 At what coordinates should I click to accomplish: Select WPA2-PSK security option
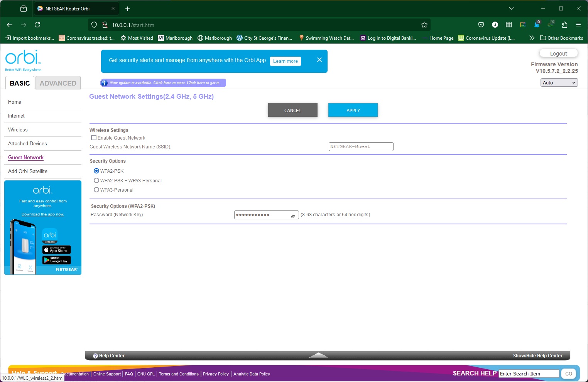point(96,171)
